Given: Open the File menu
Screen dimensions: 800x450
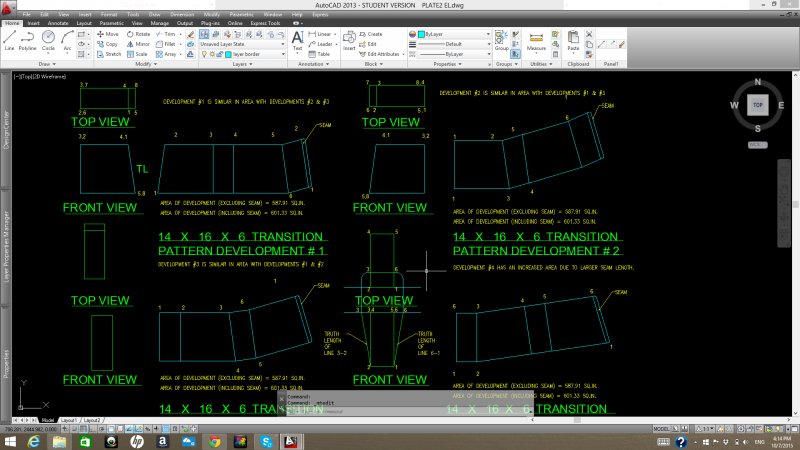Looking at the screenshot, I should coord(27,14).
